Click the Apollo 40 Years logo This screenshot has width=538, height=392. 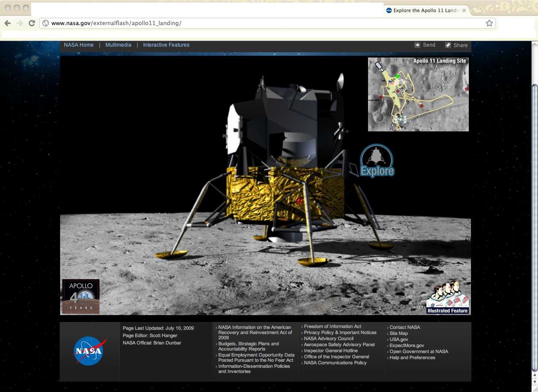click(x=81, y=296)
